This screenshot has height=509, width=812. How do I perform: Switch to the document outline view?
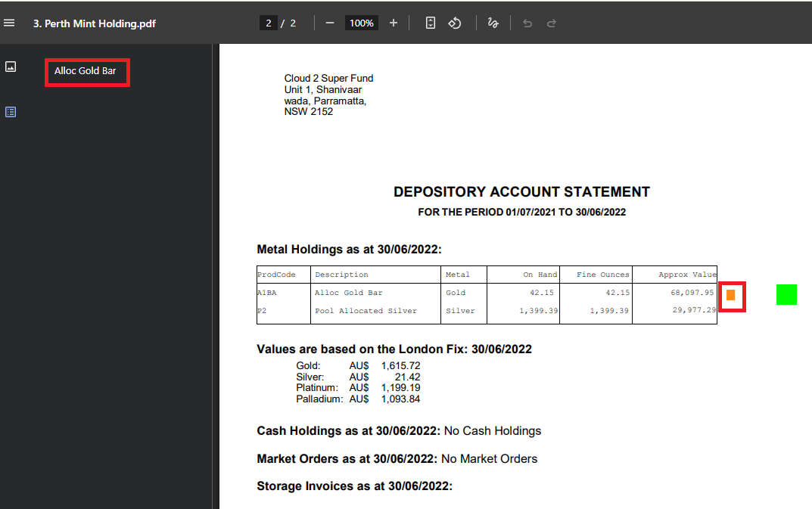(x=11, y=112)
